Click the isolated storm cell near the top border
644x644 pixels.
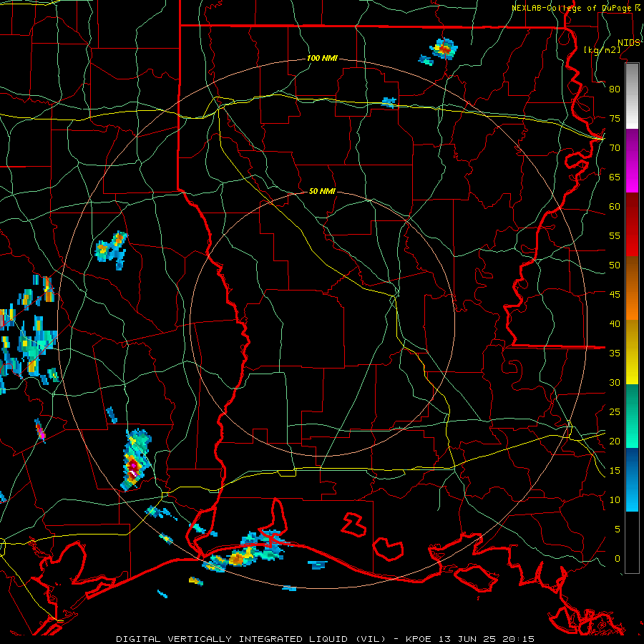click(x=444, y=49)
